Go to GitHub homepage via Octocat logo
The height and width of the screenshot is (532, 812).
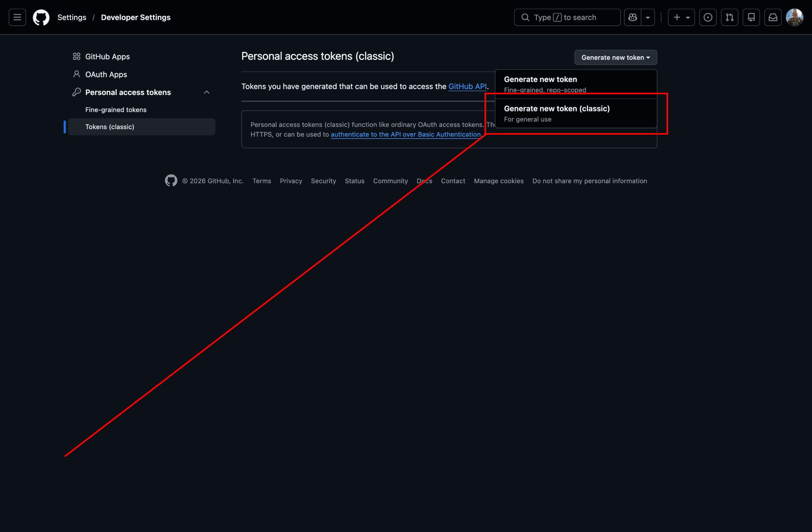coord(41,17)
